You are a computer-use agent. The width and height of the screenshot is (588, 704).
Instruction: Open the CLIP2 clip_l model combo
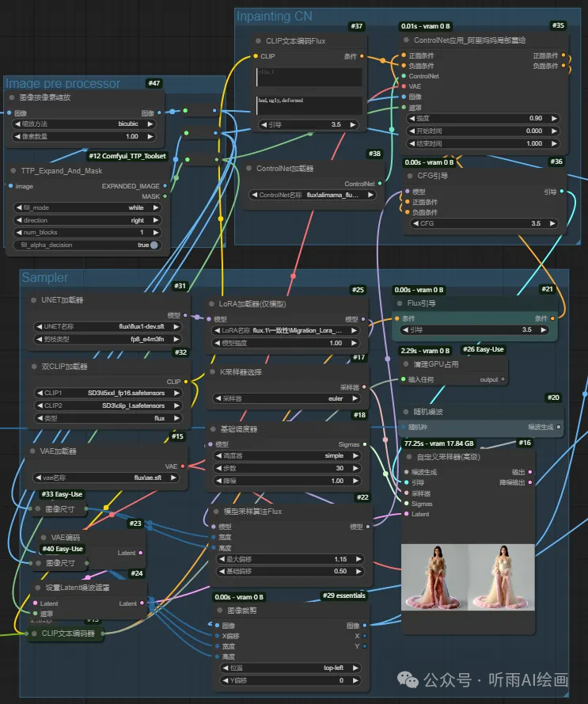(x=108, y=405)
